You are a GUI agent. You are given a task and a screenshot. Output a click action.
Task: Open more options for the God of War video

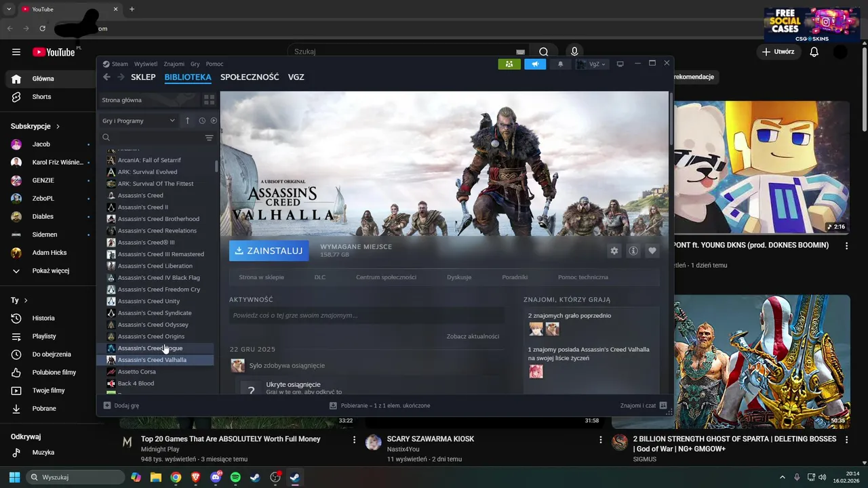coord(847,440)
